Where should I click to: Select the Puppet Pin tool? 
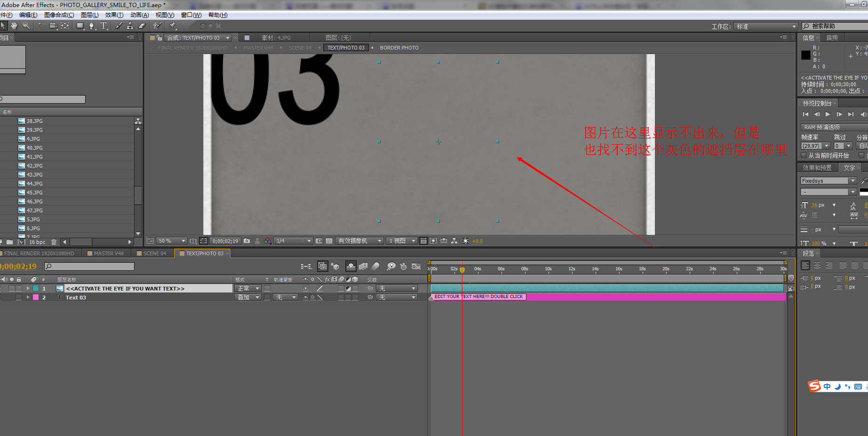pyautogui.click(x=173, y=25)
